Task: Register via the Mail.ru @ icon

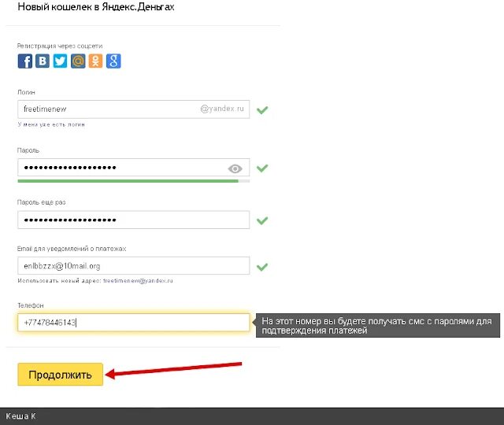Action: point(78,61)
